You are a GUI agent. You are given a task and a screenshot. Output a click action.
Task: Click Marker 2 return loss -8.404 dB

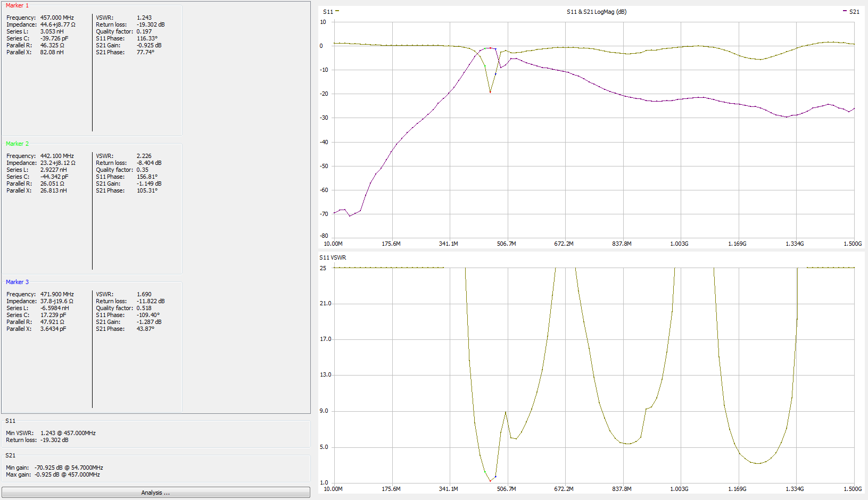(149, 163)
